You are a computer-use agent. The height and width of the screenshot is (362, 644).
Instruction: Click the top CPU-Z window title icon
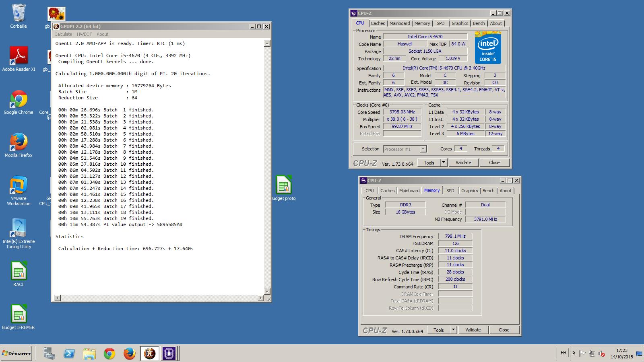(x=354, y=13)
